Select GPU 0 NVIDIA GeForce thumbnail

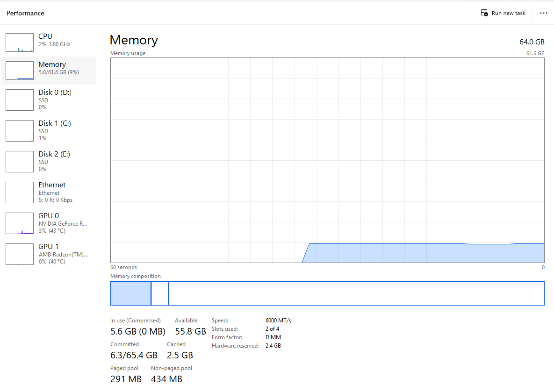pyautogui.click(x=19, y=223)
